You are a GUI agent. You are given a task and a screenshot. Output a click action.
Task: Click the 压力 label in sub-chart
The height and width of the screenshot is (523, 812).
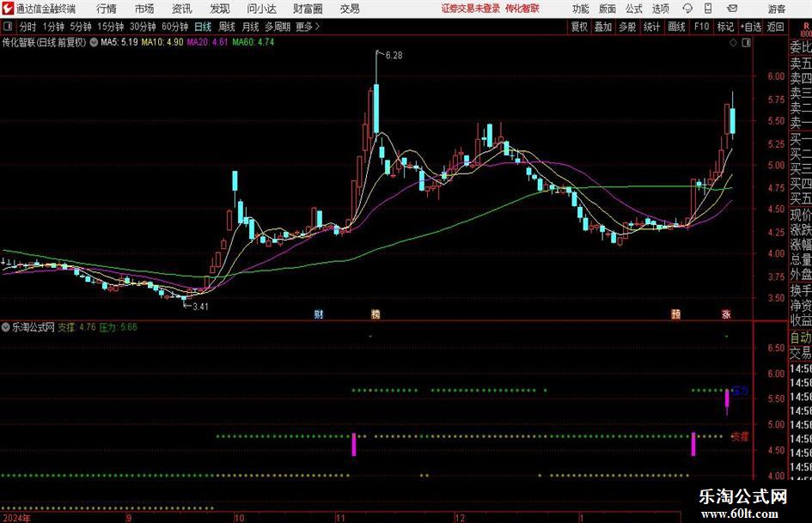tap(740, 391)
